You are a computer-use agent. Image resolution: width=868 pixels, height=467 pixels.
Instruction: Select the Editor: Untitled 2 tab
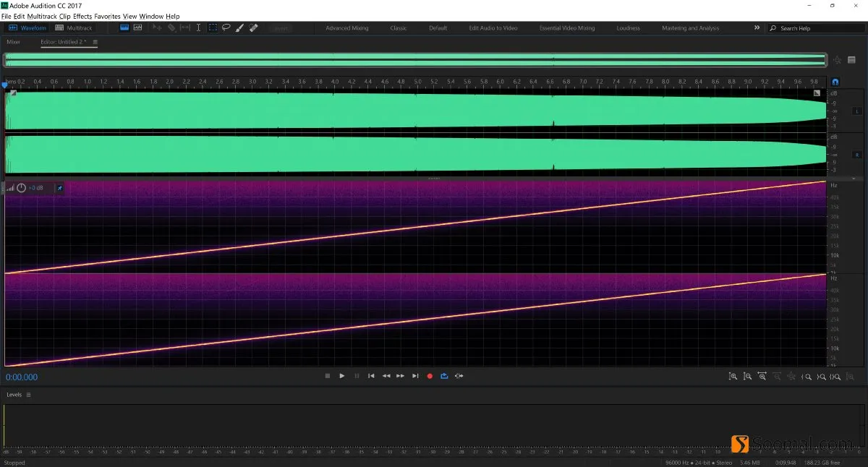coord(64,42)
